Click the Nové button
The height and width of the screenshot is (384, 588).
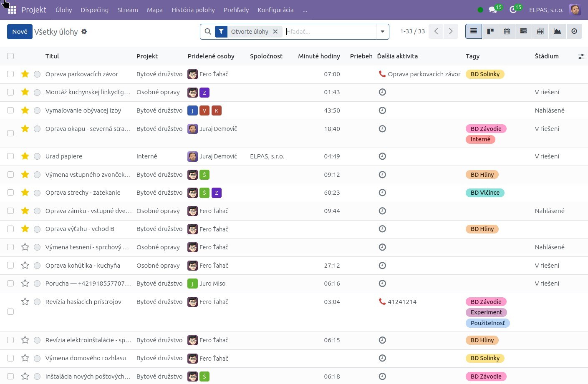(20, 32)
